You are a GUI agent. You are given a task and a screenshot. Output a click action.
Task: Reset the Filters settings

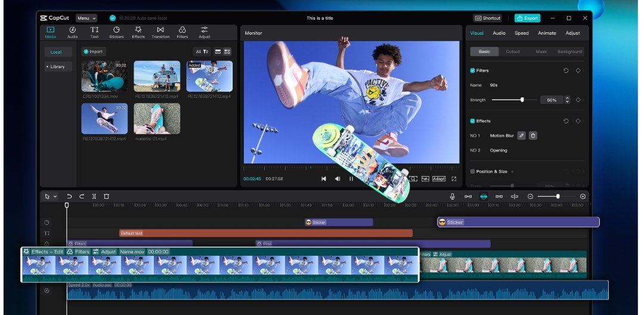566,70
